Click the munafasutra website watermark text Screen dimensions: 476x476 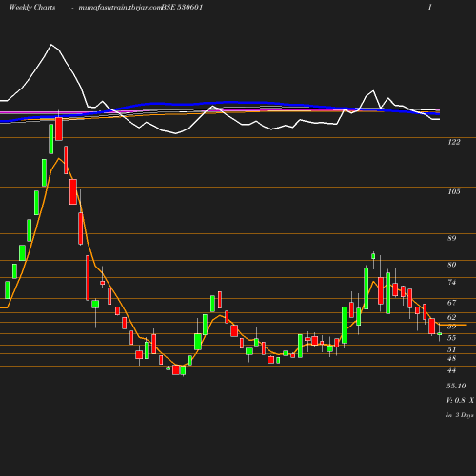pyautogui.click(x=120, y=8)
